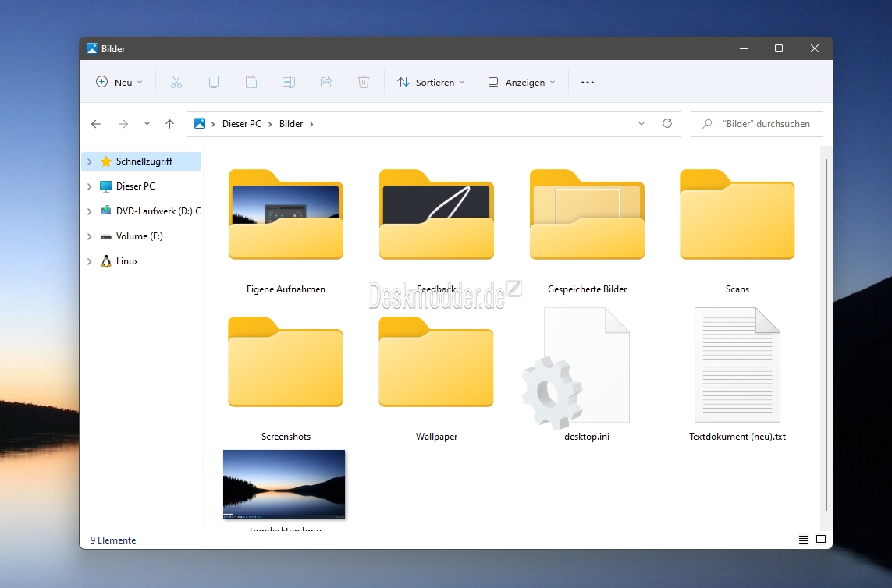Viewport: 892px width, 588px height.
Task: Select the Gespeicherte Bilder folder icon
Action: pos(587,214)
